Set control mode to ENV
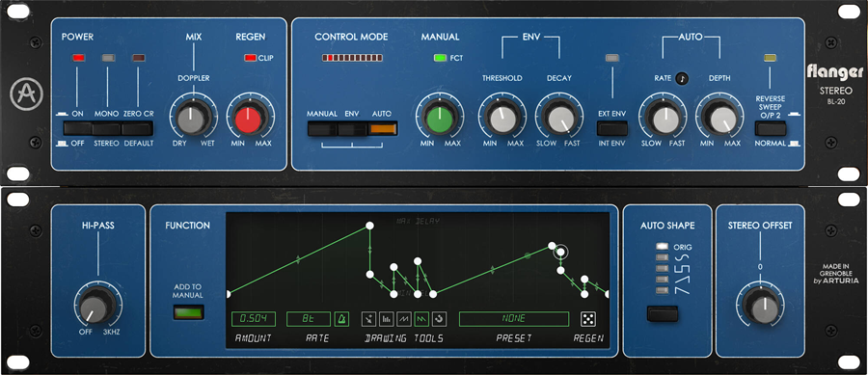The image size is (868, 375). [352, 129]
